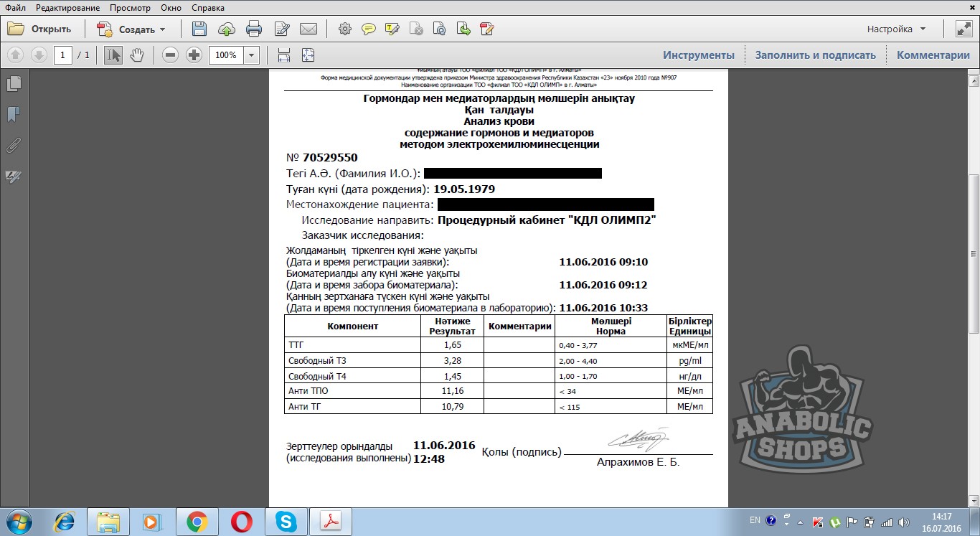Click the Save file floppy disk icon
Image resolution: width=980 pixels, height=536 pixels.
point(199,29)
